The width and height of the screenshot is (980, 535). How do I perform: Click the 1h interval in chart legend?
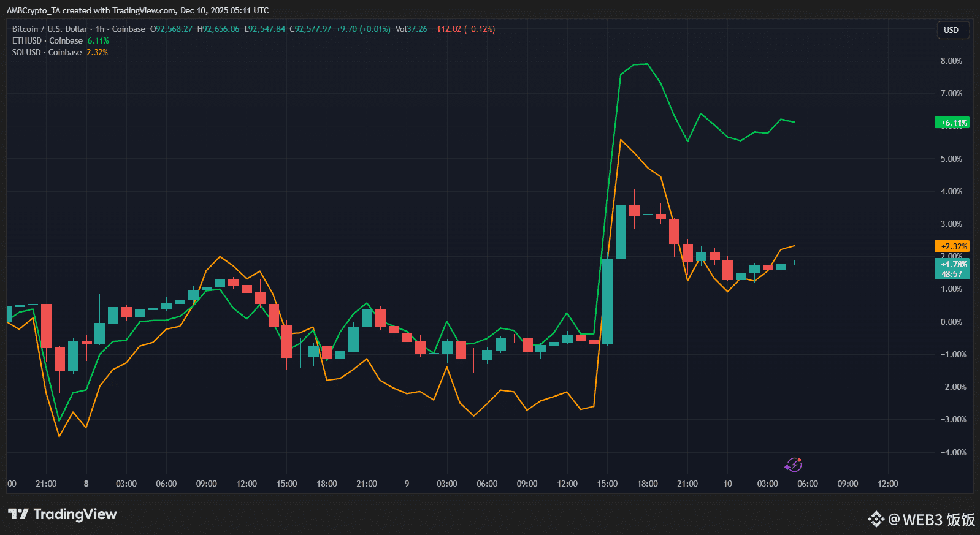point(100,29)
